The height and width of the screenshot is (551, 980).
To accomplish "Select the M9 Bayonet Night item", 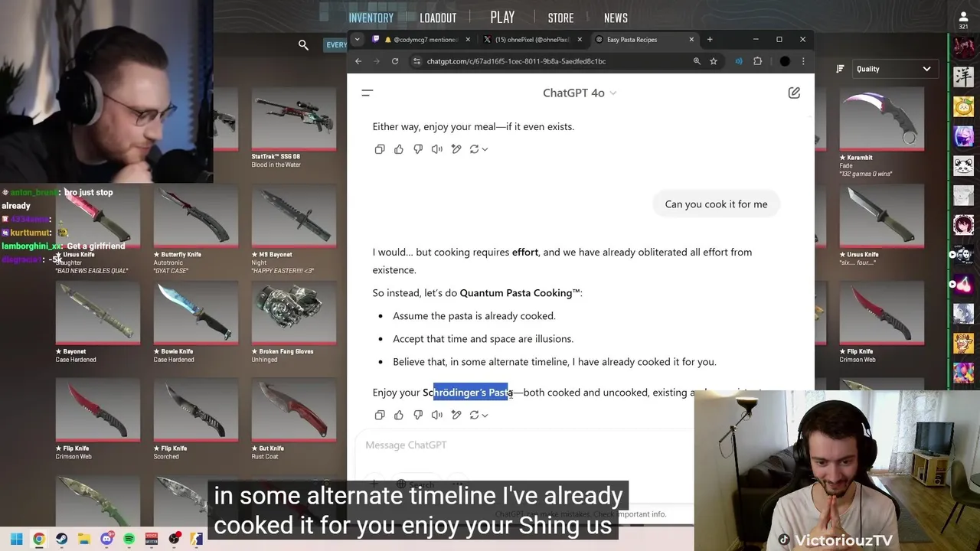I will pyautogui.click(x=294, y=230).
